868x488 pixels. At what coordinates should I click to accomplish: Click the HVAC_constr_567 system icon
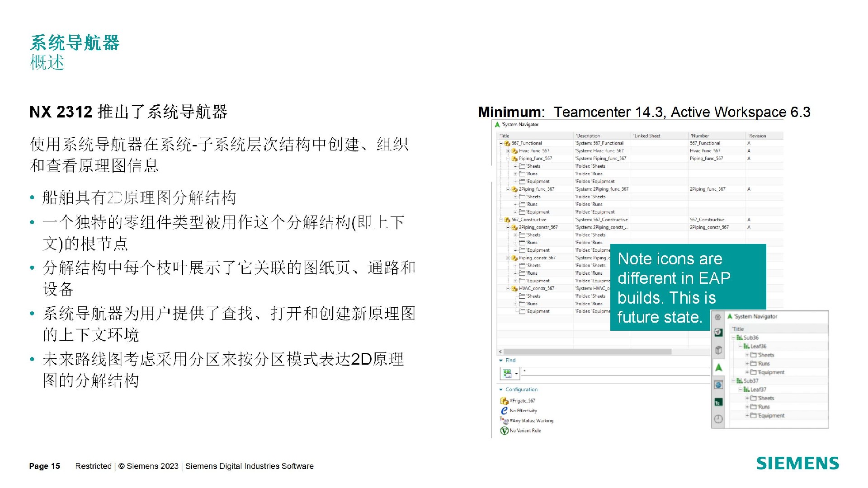[514, 289]
